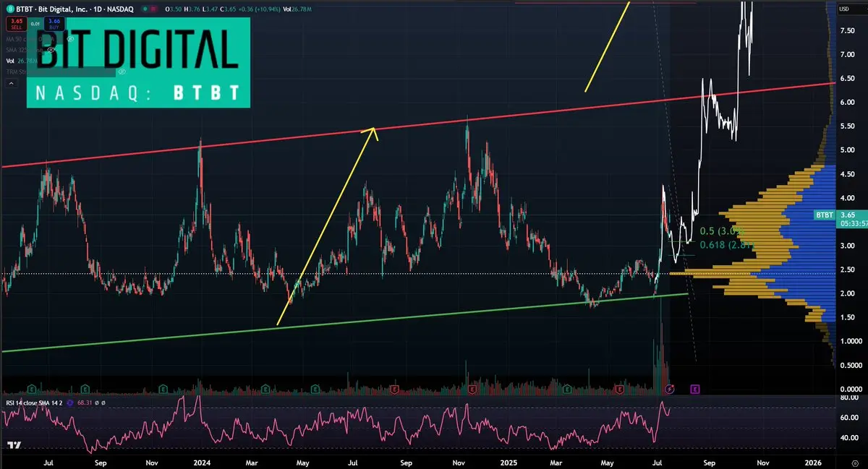868x469 pixels.
Task: Click the 3.66 BUY button
Action: tap(54, 24)
